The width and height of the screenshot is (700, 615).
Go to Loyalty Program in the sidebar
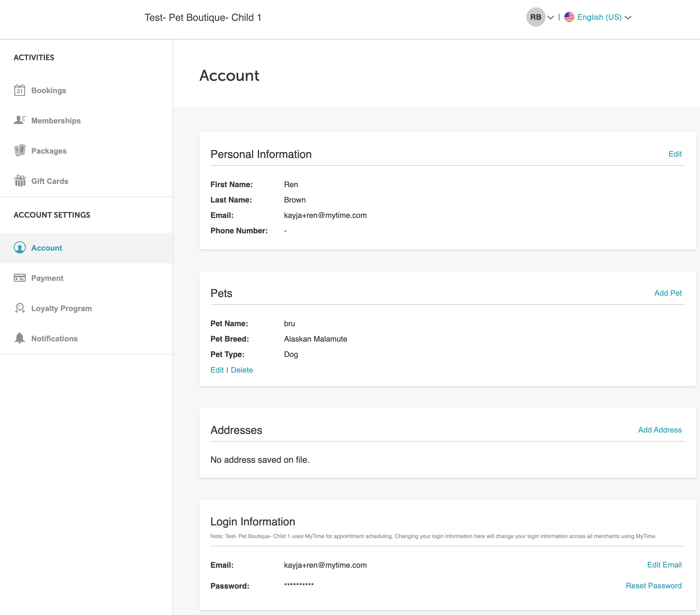click(61, 308)
